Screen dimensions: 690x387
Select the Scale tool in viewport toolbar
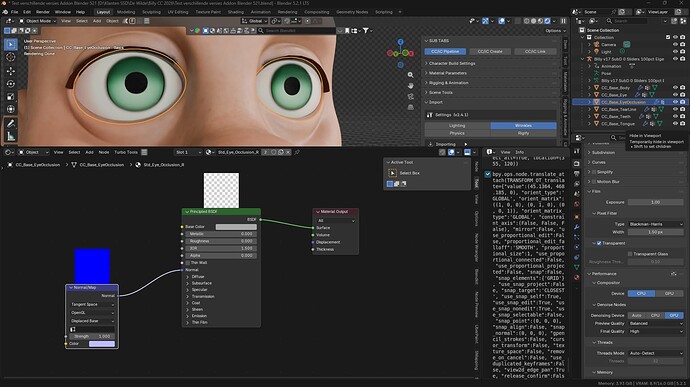tap(11, 96)
